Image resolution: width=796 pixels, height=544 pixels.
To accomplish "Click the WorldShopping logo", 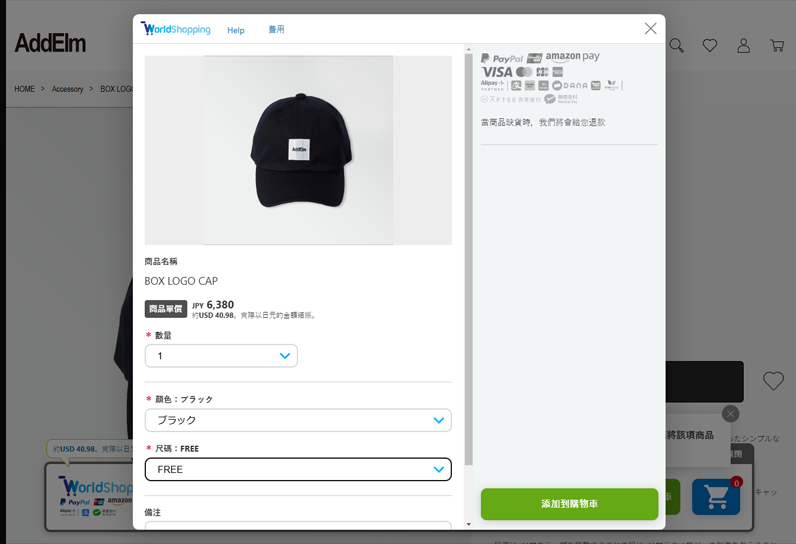I will [176, 29].
